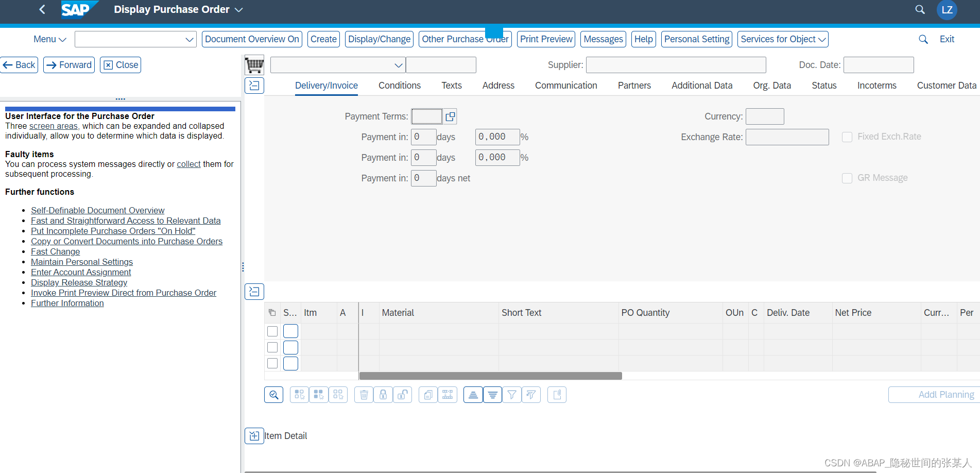Open the Menu dropdown

(50, 39)
